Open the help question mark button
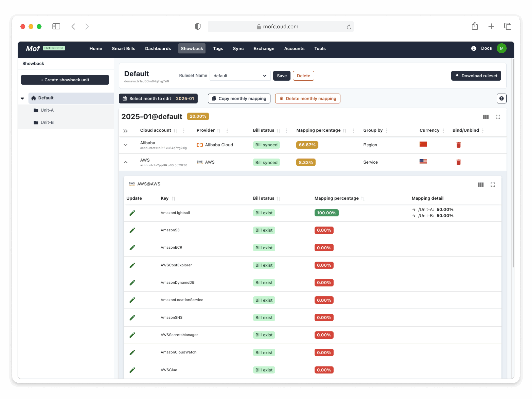 [501, 99]
